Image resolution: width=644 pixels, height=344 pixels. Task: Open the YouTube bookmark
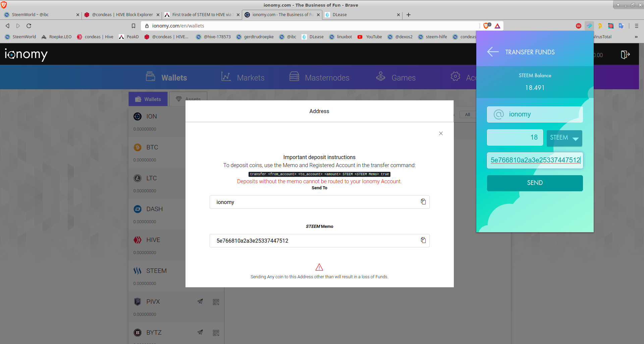370,37
